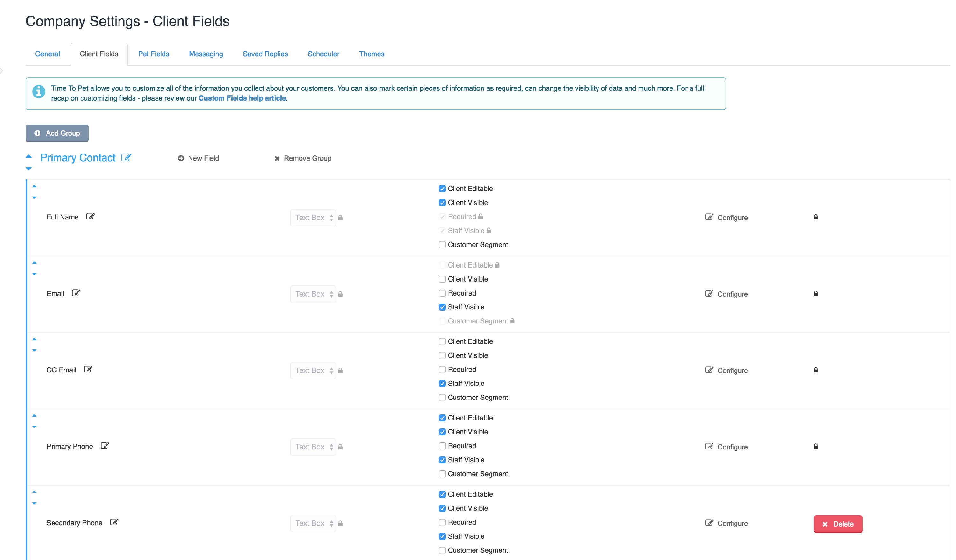Click the Add Group button
Viewport: 956px width, 560px height.
point(57,133)
